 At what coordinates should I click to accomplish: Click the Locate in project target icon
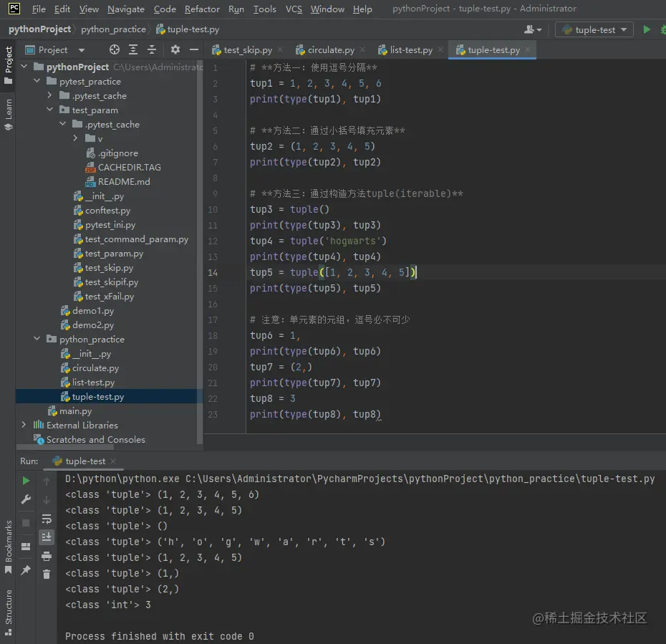pyautogui.click(x=115, y=49)
